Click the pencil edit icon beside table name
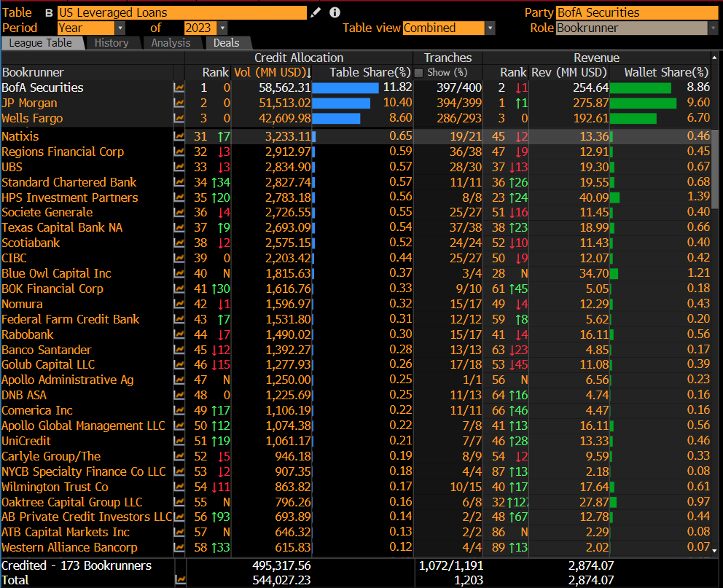Image resolution: width=723 pixels, height=588 pixels. coord(316,12)
